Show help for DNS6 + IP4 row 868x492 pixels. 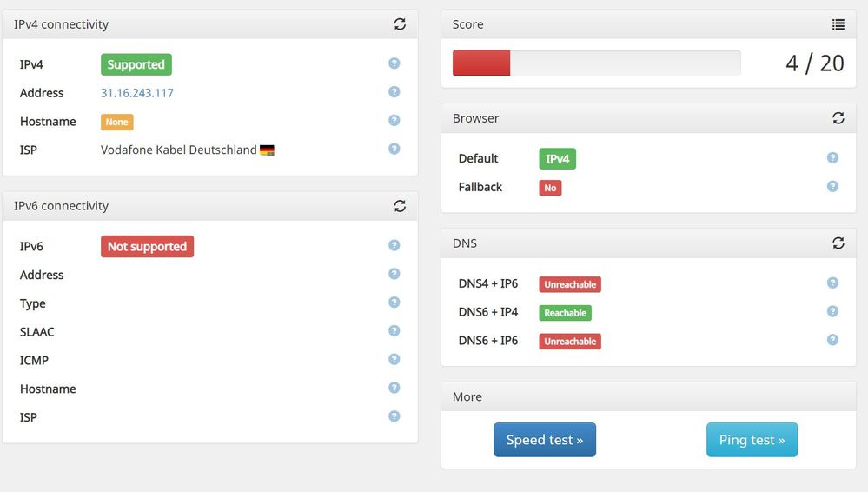[x=832, y=311]
